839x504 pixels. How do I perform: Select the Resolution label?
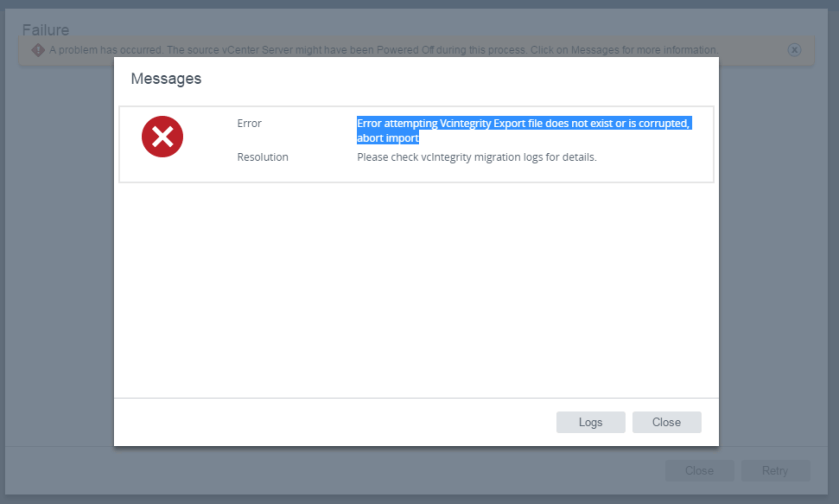(x=262, y=157)
